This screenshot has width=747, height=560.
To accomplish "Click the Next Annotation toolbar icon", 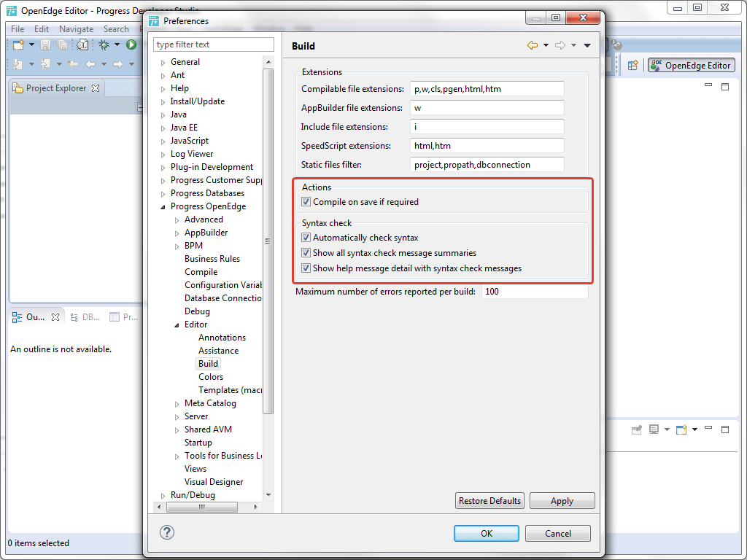I will click(x=18, y=64).
